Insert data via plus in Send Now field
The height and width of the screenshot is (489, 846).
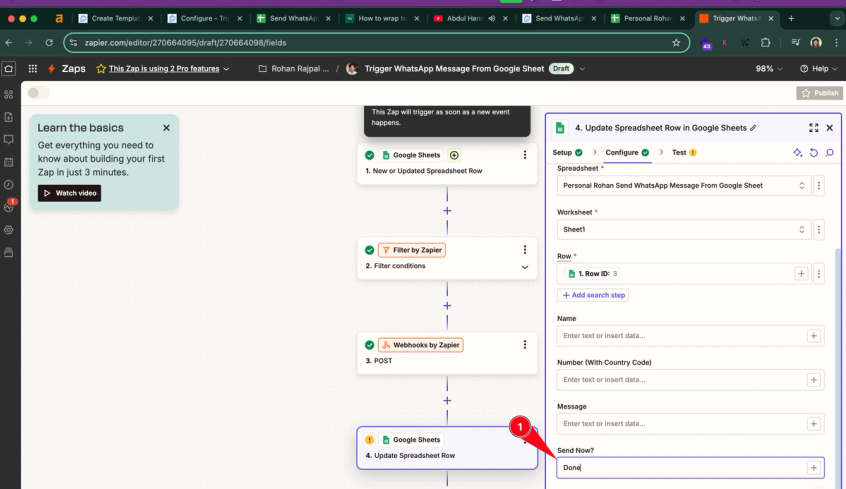[x=814, y=468]
